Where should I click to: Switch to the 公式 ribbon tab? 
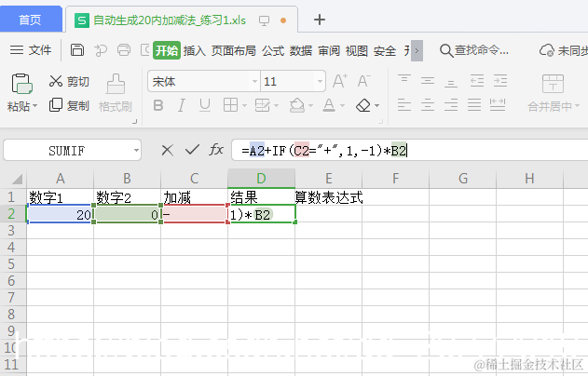tap(273, 50)
